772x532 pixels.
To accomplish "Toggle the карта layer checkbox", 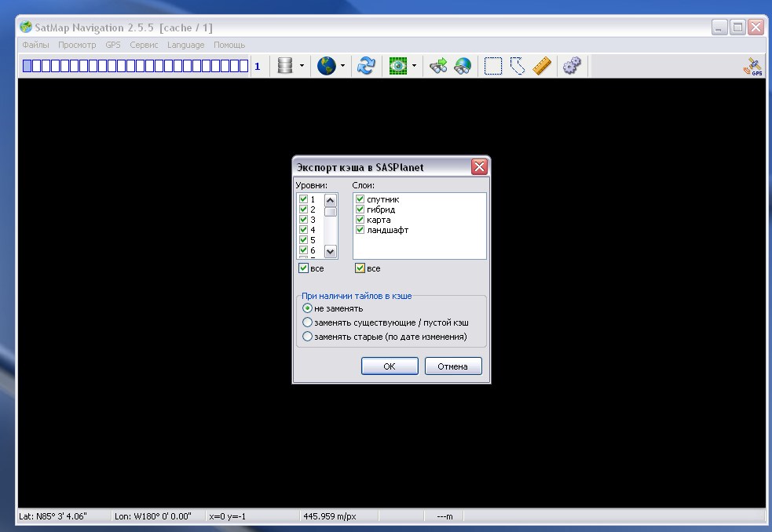I will pos(360,220).
